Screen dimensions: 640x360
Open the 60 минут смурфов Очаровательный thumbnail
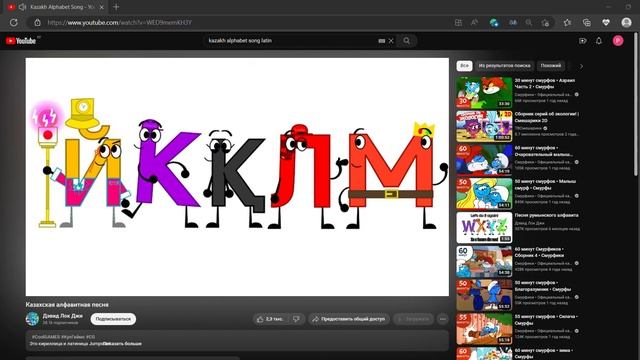tap(484, 160)
